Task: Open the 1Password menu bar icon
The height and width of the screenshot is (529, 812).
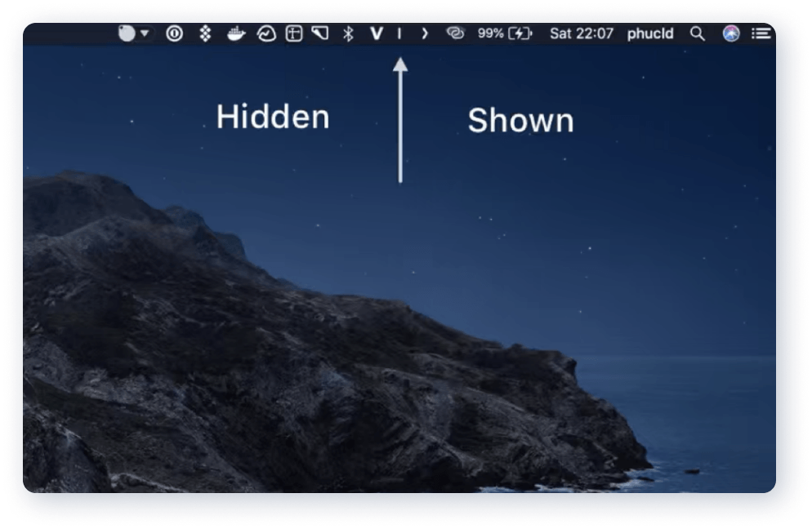Action: 175,33
